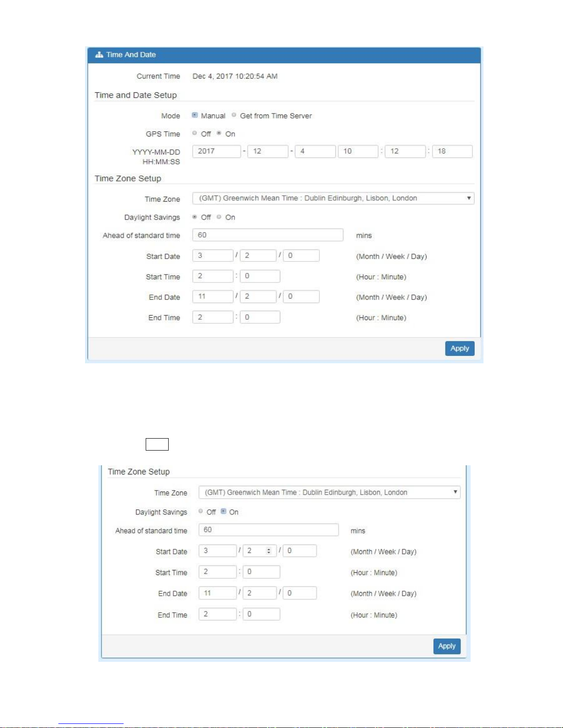Click upper Start Date month field

(213, 255)
